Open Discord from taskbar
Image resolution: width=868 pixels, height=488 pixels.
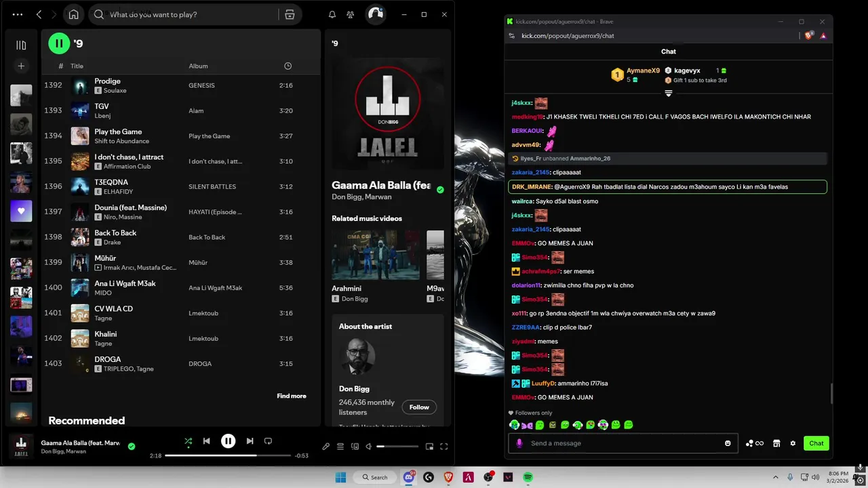tap(408, 477)
